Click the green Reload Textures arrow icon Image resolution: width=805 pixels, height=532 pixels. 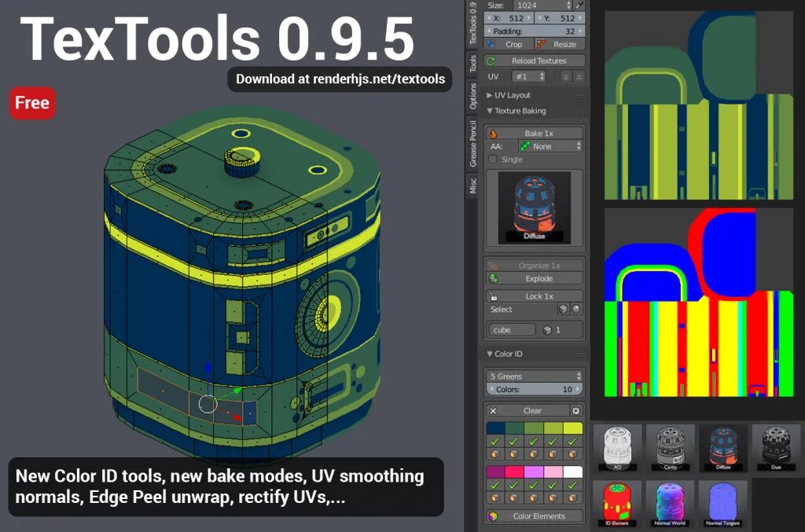pyautogui.click(x=491, y=61)
